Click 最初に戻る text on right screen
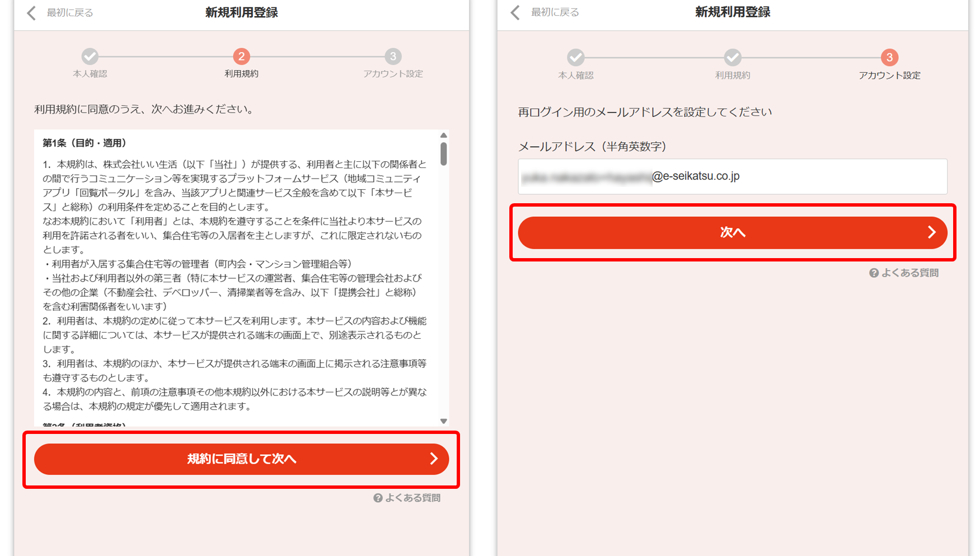This screenshot has width=980, height=556. pyautogui.click(x=555, y=12)
